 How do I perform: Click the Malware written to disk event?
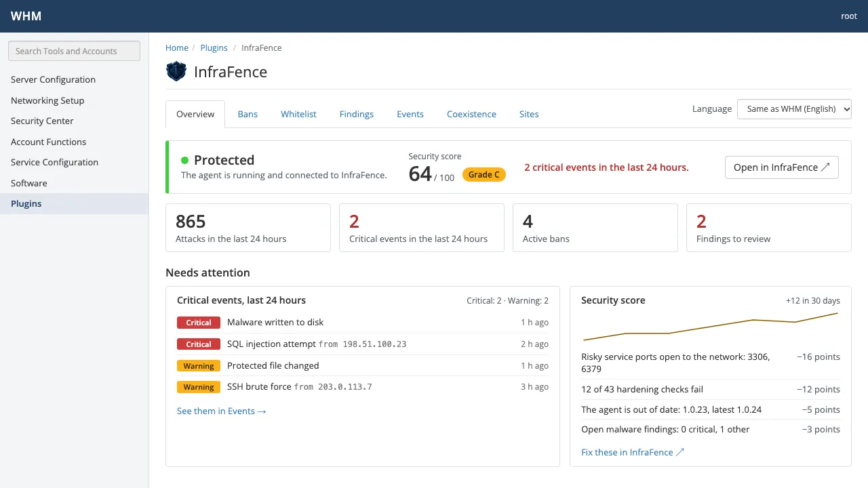[363, 323]
